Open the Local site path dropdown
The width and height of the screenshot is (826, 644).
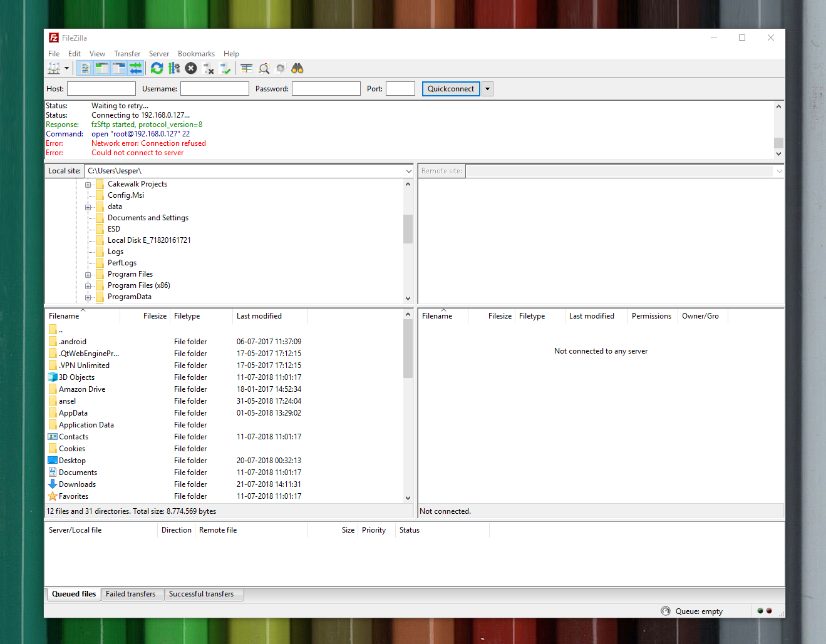[x=408, y=171]
